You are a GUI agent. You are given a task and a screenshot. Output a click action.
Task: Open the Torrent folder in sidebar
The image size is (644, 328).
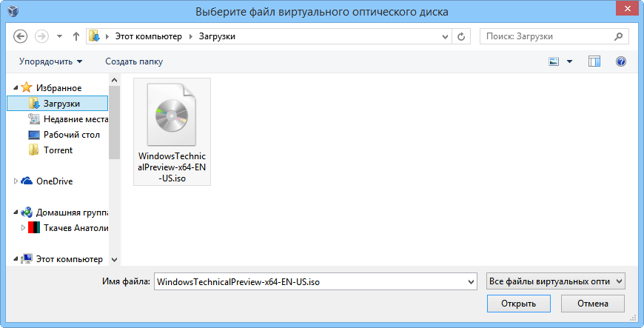[50, 150]
